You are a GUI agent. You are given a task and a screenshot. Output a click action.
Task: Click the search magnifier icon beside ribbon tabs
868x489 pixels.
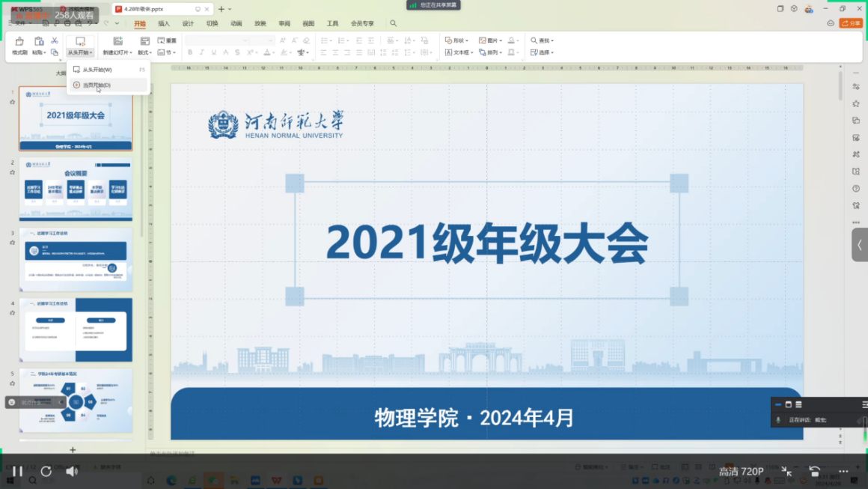(393, 23)
